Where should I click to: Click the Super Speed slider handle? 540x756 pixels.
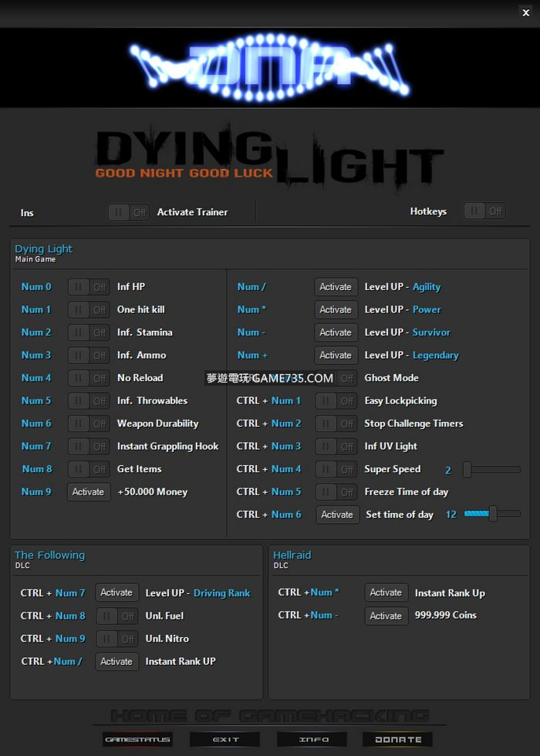(x=467, y=469)
